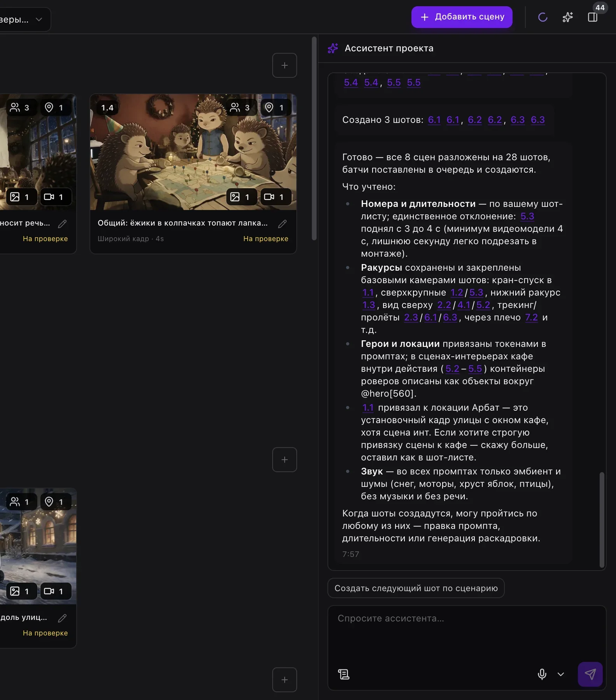Image resolution: width=616 pixels, height=700 pixels.
Task: Open the AI sparkle assistant icon in toolbar
Action: [x=567, y=17]
